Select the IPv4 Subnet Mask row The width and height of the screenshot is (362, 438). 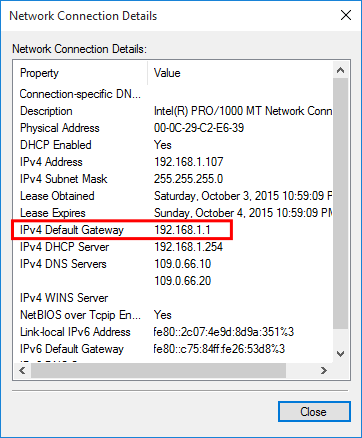coord(173,179)
